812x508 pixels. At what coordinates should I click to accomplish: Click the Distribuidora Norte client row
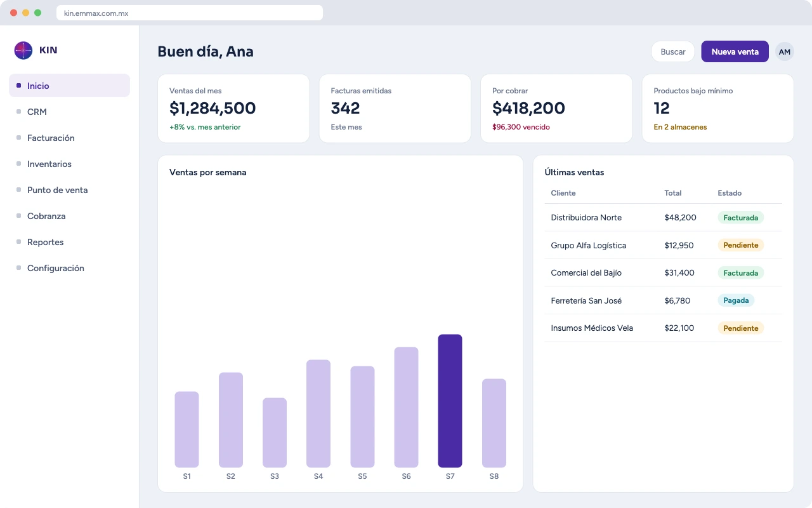pos(663,218)
